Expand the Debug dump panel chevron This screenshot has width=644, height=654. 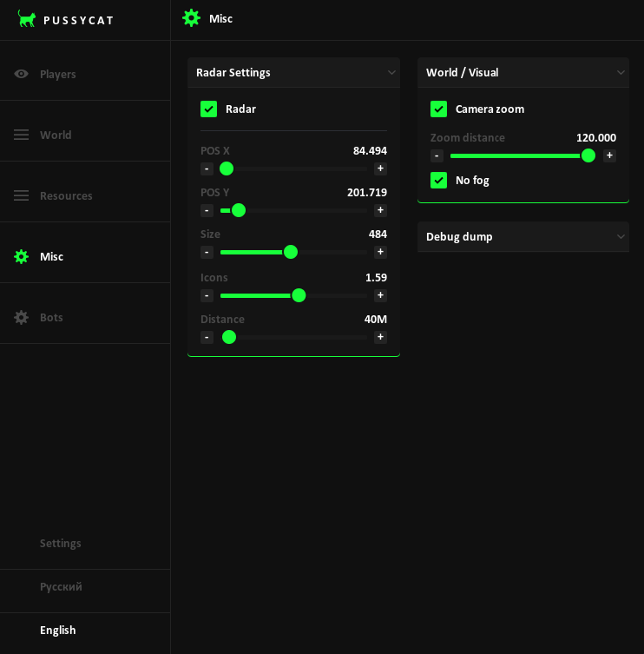(621, 237)
